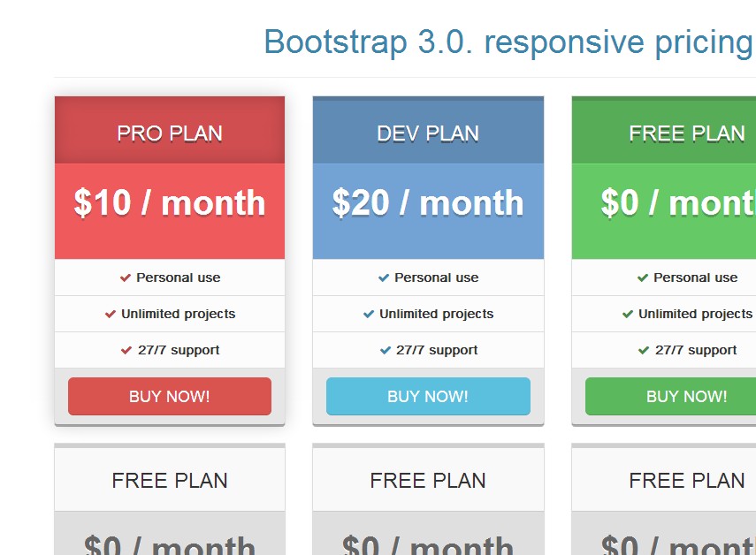Click the Bootstrap 3.0 responsive pricing heading

(508, 42)
